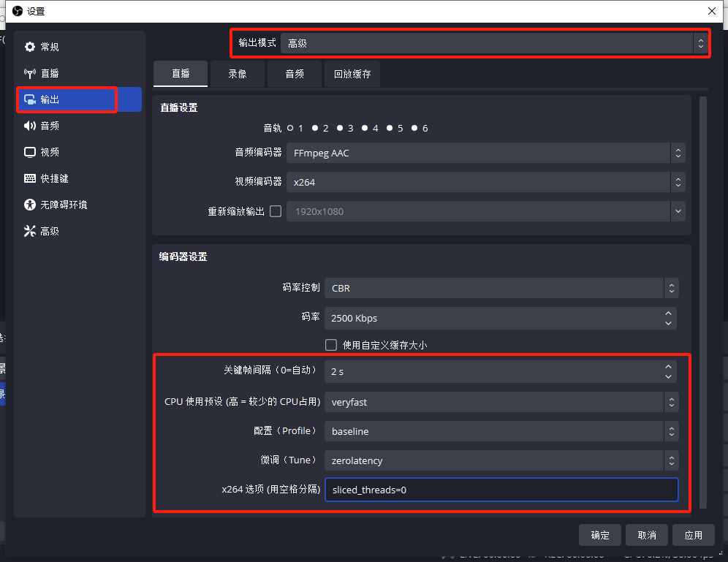Image resolution: width=728 pixels, height=562 pixels.
Task: Enable 重新缩放输出 checkbox
Action: pyautogui.click(x=276, y=212)
